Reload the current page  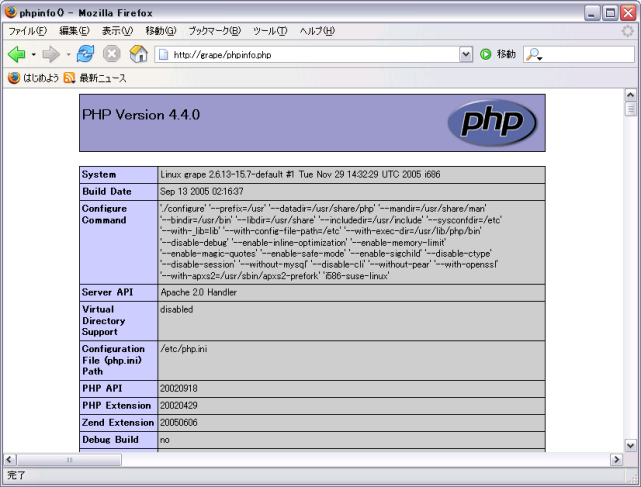point(86,54)
